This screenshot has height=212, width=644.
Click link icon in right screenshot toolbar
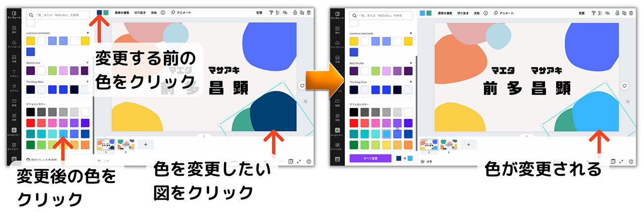607,13
